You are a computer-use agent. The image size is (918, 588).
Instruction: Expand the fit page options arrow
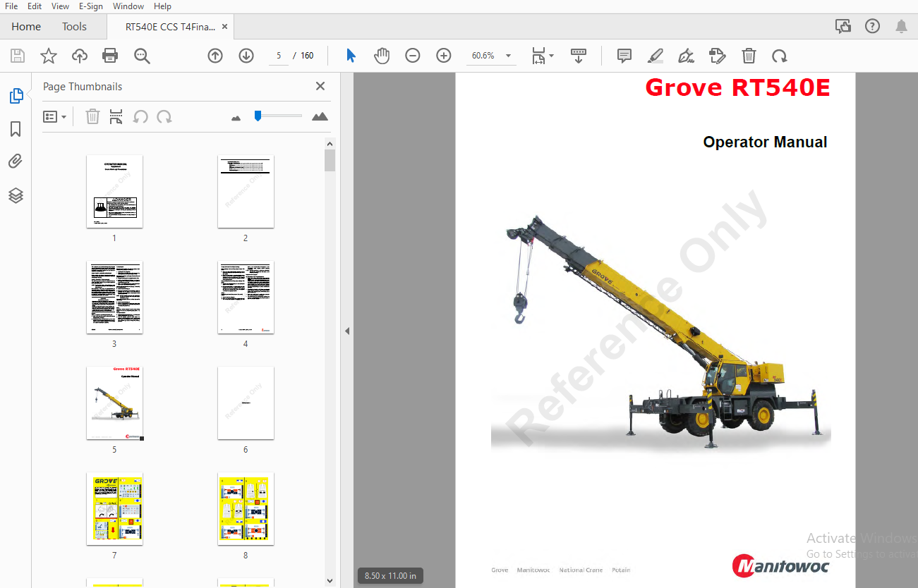pyautogui.click(x=551, y=56)
